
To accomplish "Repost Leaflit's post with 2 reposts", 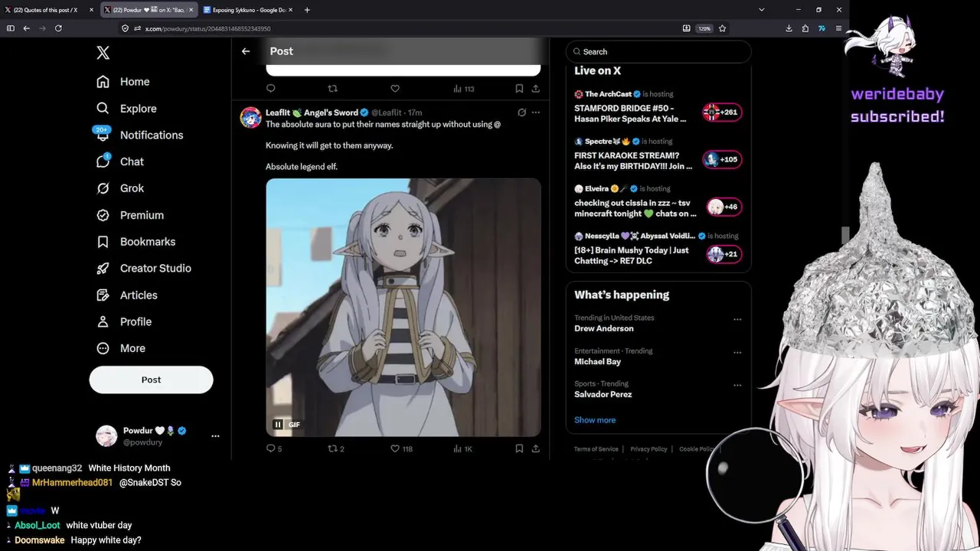I will pos(336,448).
